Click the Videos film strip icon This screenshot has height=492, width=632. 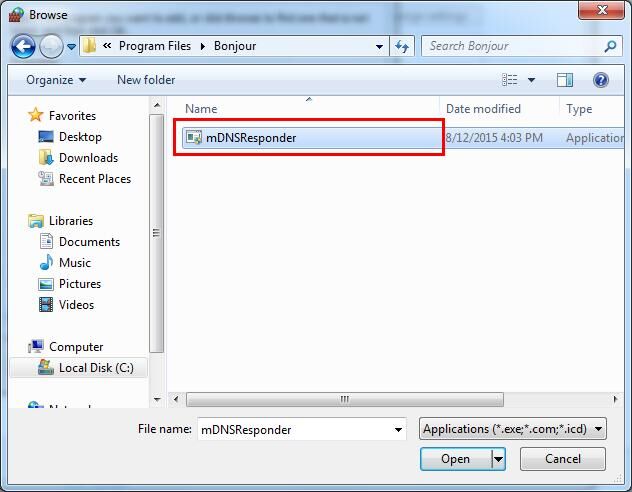[x=46, y=304]
